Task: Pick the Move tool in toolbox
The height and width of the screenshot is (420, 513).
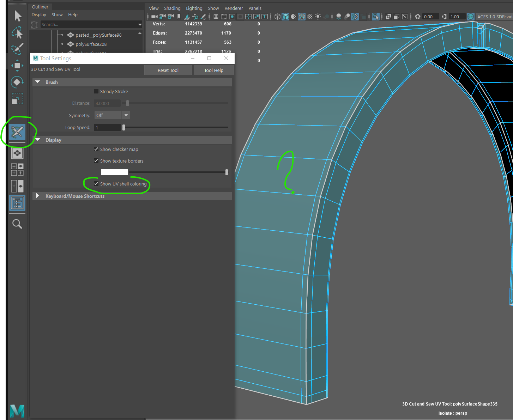Action: click(17, 66)
